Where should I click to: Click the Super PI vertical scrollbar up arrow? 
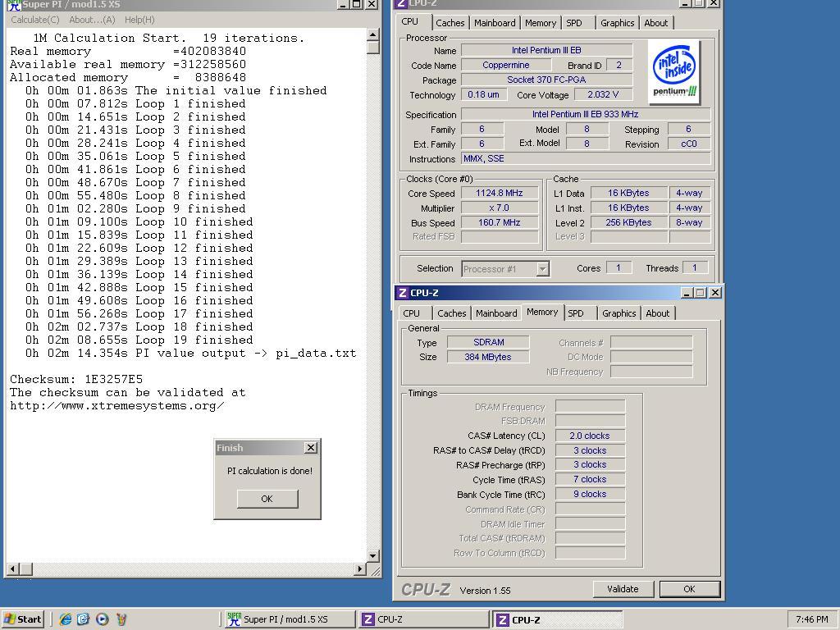tap(373, 35)
